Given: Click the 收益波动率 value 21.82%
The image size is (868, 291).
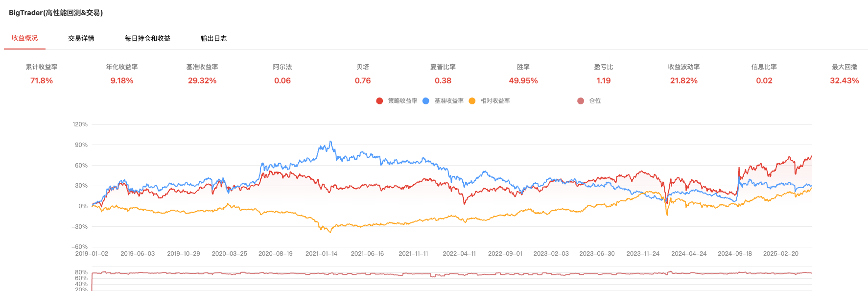Looking at the screenshot, I should (x=683, y=81).
